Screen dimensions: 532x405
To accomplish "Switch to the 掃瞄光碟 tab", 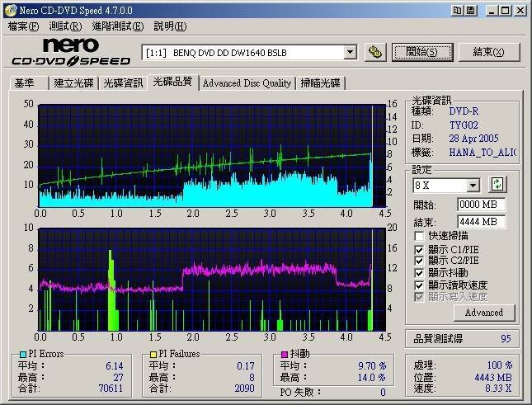I will 320,83.
